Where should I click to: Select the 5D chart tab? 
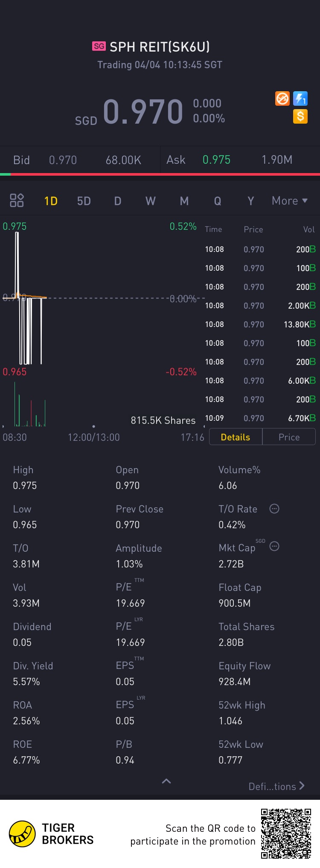tap(84, 201)
